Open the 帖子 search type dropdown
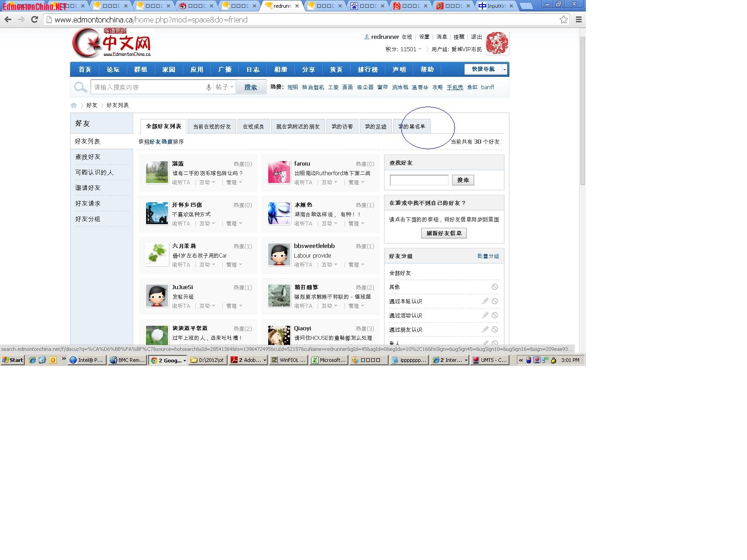The image size is (747, 560). [x=225, y=87]
